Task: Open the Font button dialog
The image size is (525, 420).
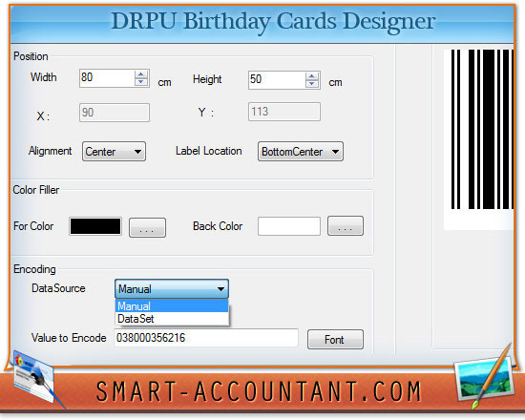Action: pos(335,340)
